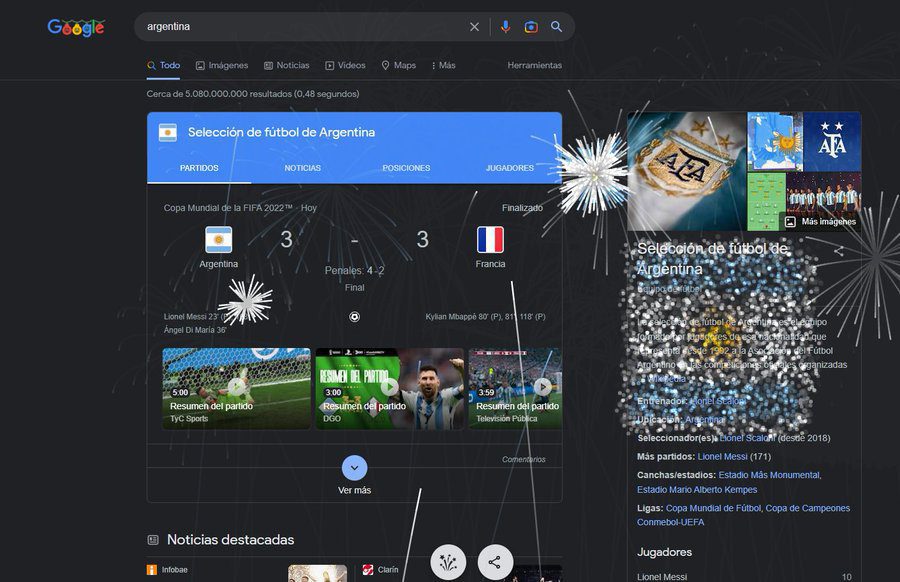
Task: Open the large AFA crest image
Action: (x=686, y=172)
